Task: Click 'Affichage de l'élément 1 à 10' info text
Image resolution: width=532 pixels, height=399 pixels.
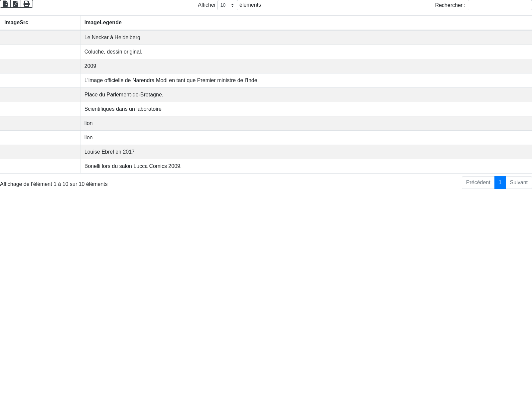Action: [54, 184]
